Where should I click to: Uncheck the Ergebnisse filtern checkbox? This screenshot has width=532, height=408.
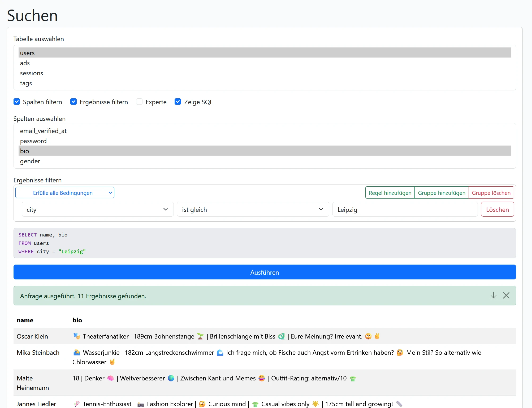[73, 102]
